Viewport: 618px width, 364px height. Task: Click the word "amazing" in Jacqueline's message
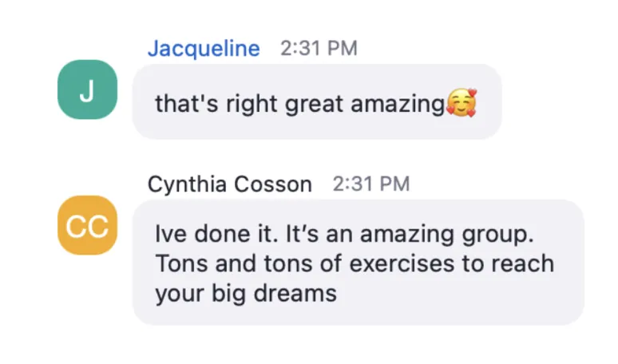398,105
